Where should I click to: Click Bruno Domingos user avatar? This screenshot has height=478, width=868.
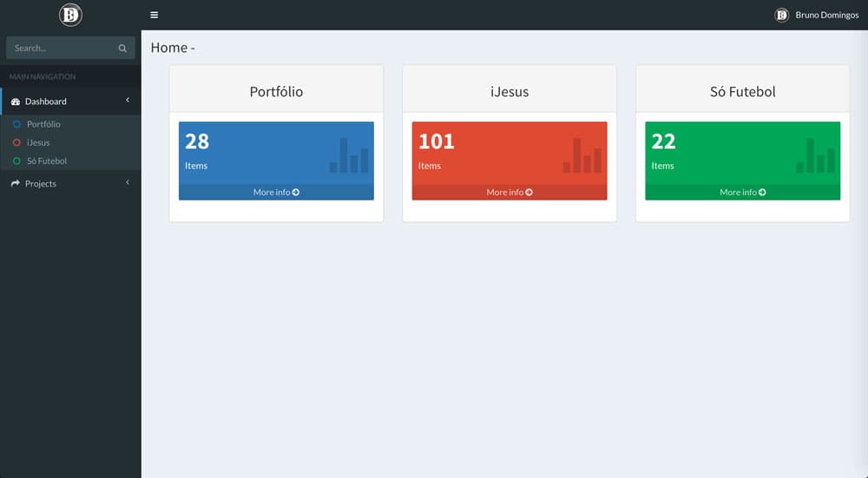[781, 15]
